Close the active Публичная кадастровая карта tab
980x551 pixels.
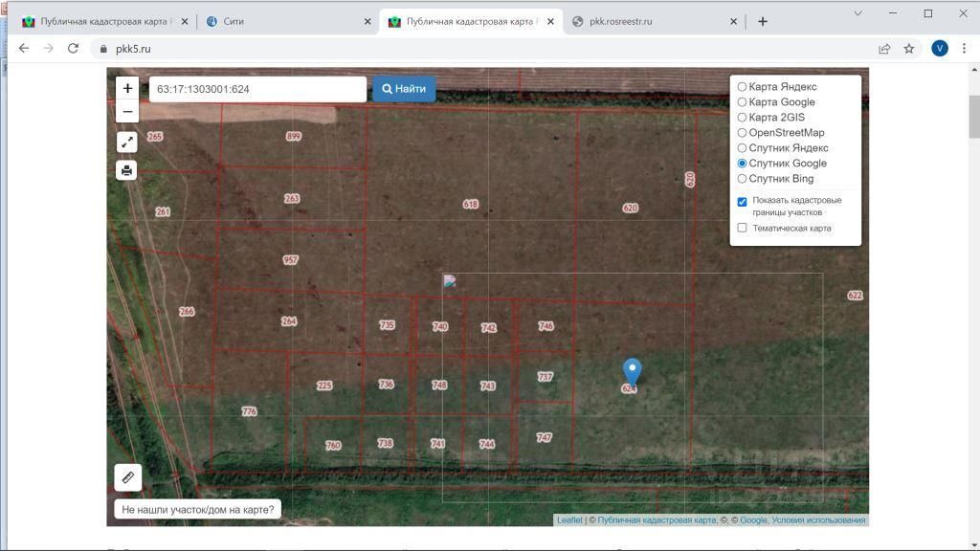coord(550,21)
